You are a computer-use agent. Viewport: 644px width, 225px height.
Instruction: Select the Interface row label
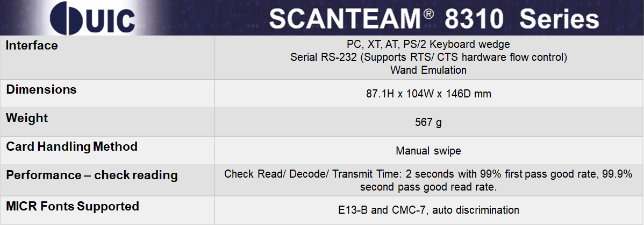(x=32, y=46)
